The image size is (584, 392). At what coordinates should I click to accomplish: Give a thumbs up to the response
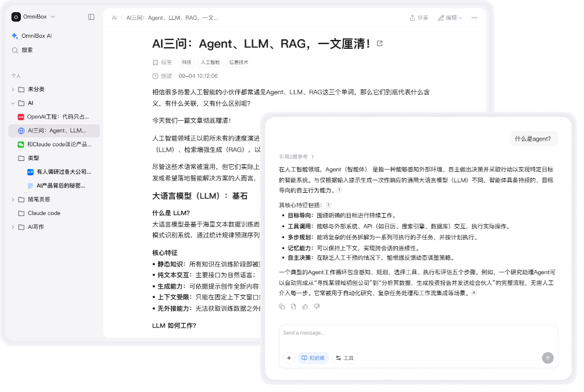[304, 306]
